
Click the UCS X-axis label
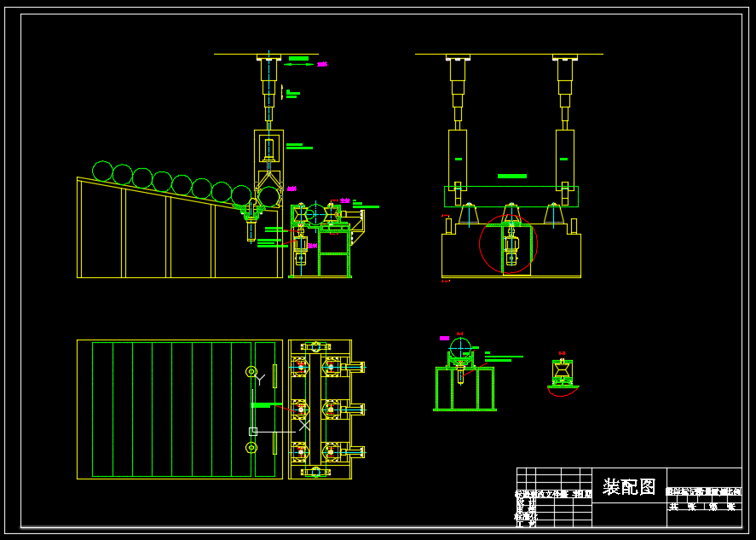point(304,426)
